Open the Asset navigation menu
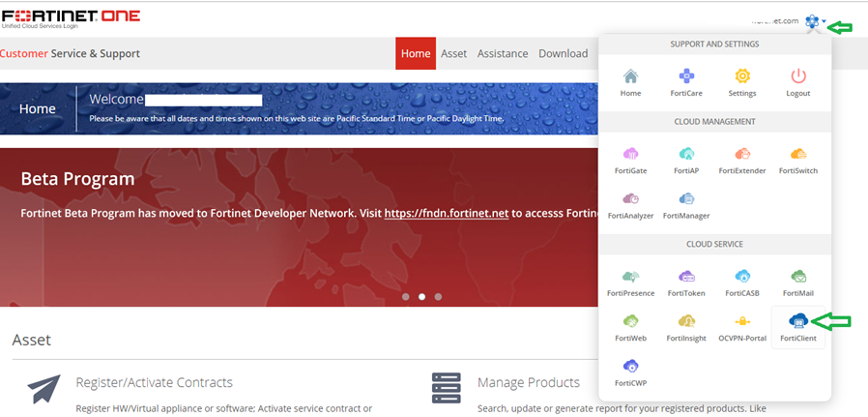 pos(454,54)
